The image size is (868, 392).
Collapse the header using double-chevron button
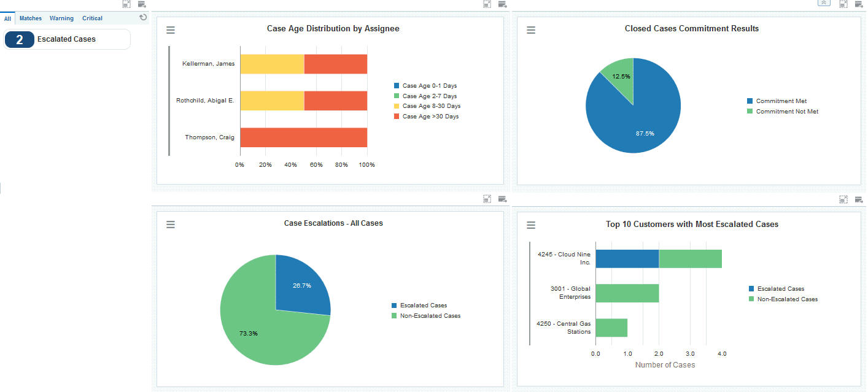click(x=824, y=3)
